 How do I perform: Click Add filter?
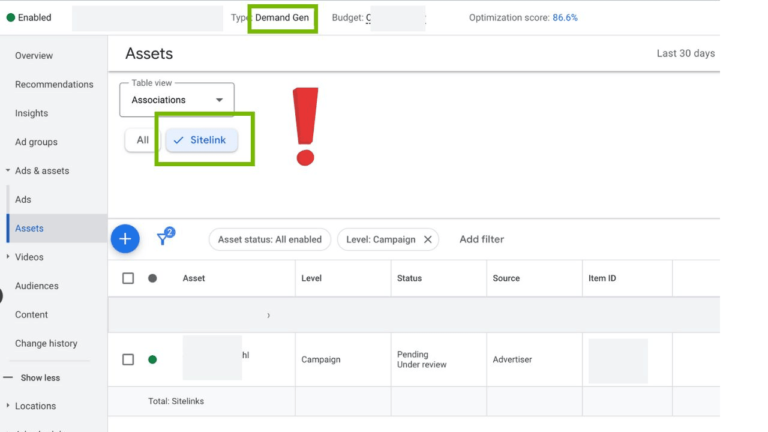click(x=481, y=240)
